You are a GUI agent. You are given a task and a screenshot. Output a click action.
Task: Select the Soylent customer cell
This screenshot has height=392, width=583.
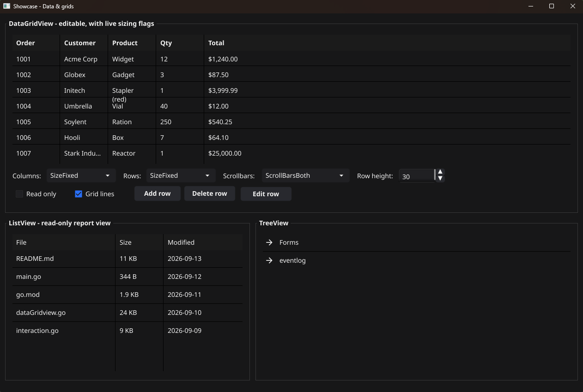pyautogui.click(x=84, y=122)
